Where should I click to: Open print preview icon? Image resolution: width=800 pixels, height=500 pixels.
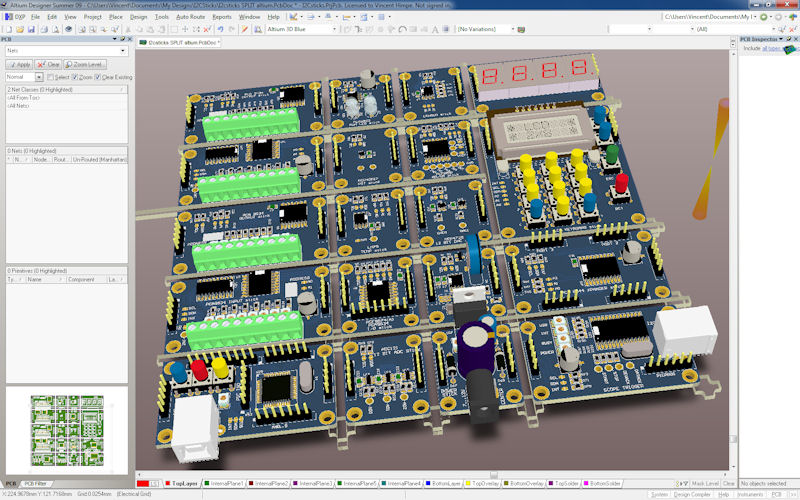tap(56, 30)
